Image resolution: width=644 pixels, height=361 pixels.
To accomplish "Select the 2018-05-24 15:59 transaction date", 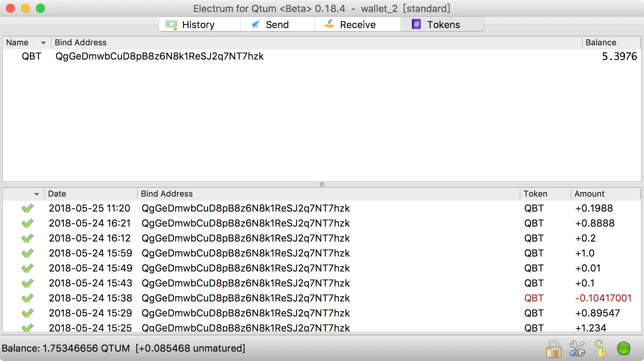I will pos(90,253).
